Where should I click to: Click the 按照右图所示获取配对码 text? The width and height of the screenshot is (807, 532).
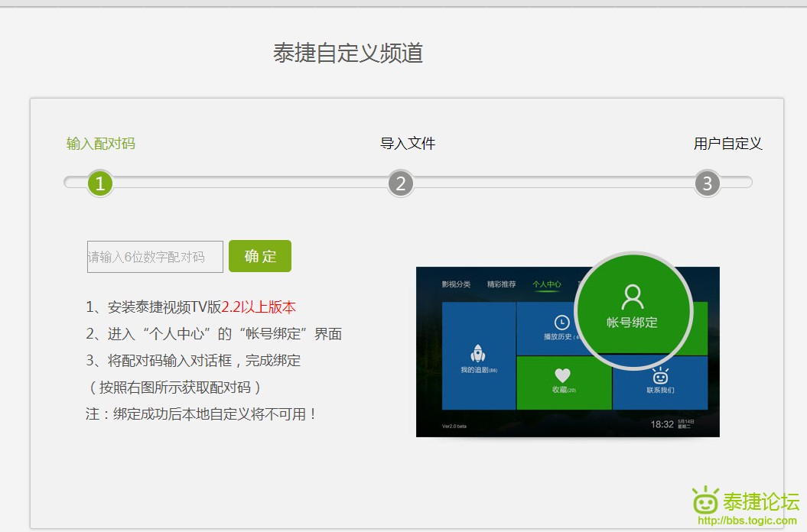pyautogui.click(x=175, y=388)
